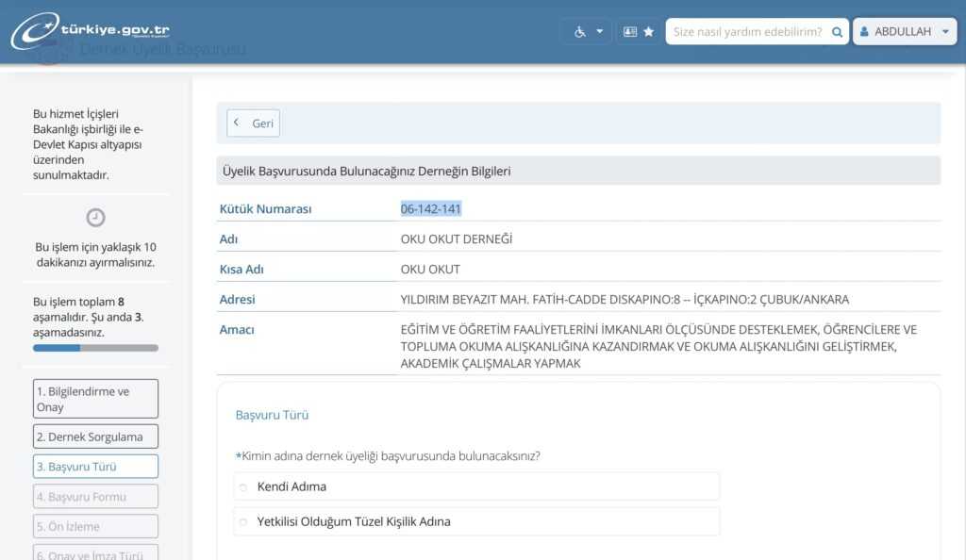Go to step 2 Dernek Sorgulama
The height and width of the screenshot is (560, 966).
point(95,436)
